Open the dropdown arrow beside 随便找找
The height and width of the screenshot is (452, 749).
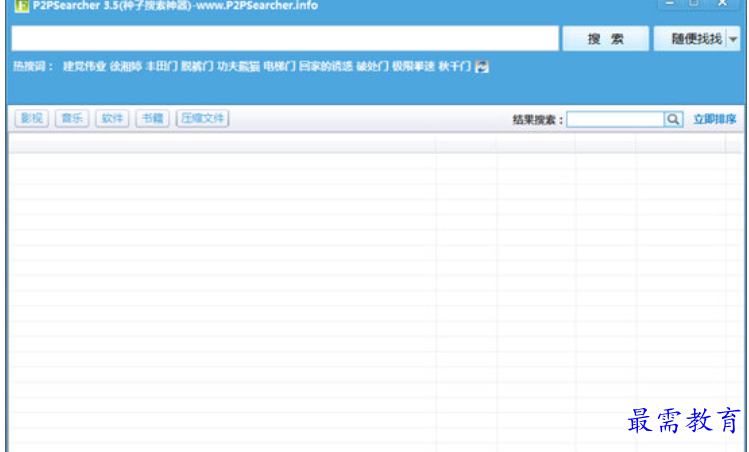coord(733,38)
